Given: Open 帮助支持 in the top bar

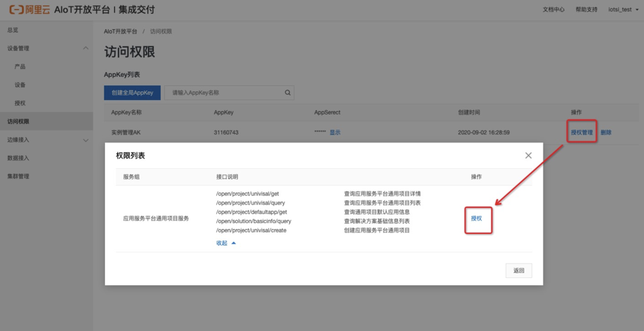Looking at the screenshot, I should (586, 9).
